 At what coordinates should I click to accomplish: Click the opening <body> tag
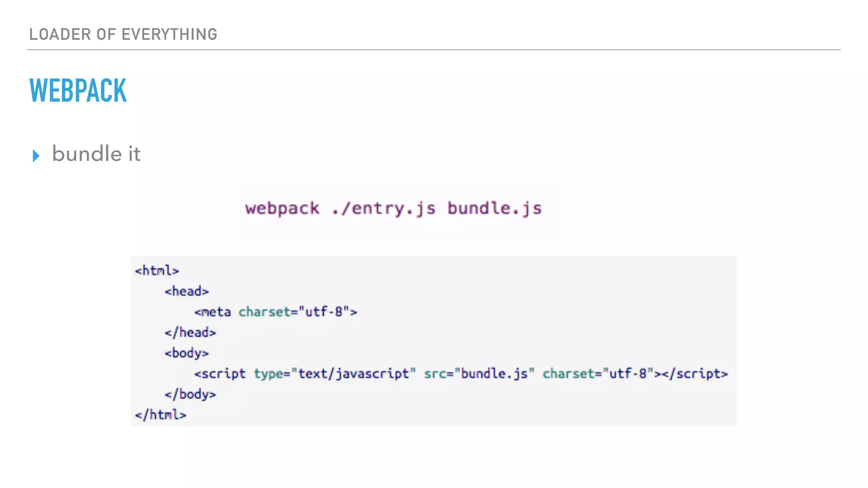(x=186, y=353)
